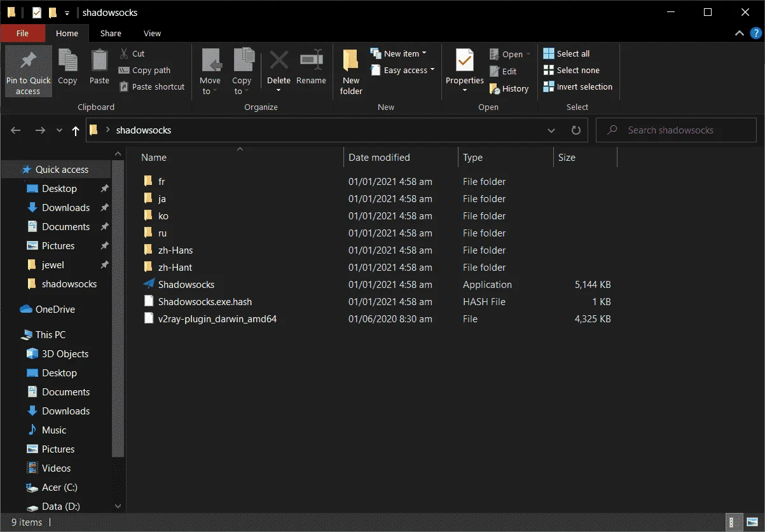The width and height of the screenshot is (765, 532).
Task: Open the Easy access dropdown
Action: click(403, 71)
